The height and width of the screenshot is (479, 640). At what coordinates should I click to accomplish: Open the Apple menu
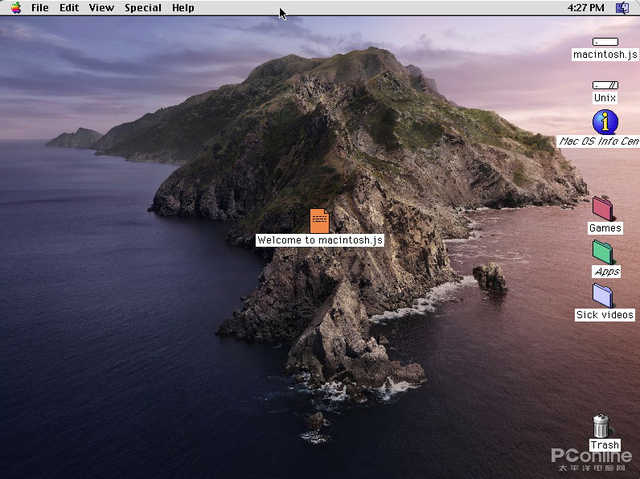(16, 8)
